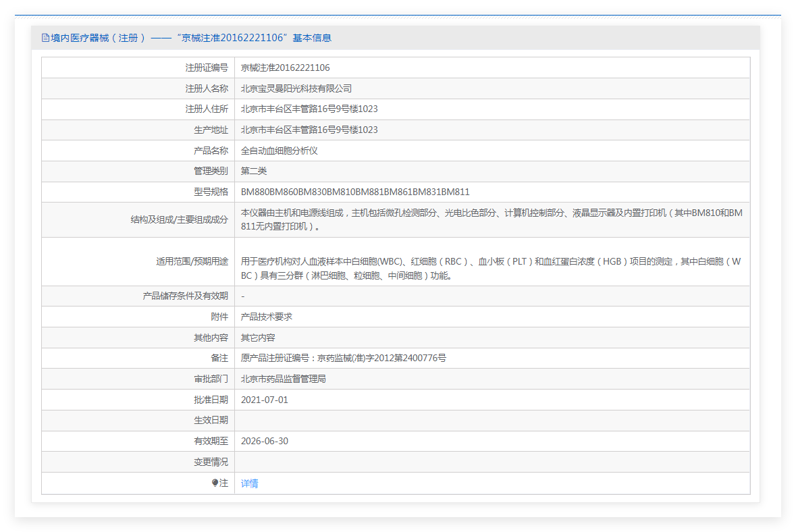This screenshot has height=532, width=796.
Task: Select registration number 京械注准20162221106 value
Action: point(286,68)
